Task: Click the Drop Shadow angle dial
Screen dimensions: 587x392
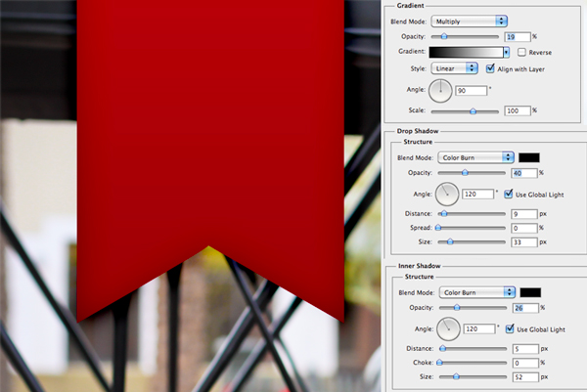Action: pyautogui.click(x=447, y=195)
